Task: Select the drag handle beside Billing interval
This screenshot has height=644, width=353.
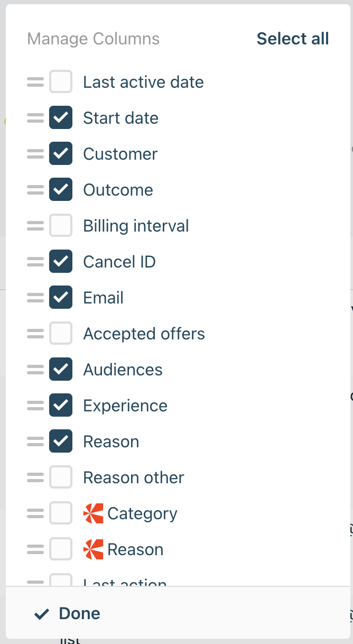Action: pyautogui.click(x=35, y=226)
